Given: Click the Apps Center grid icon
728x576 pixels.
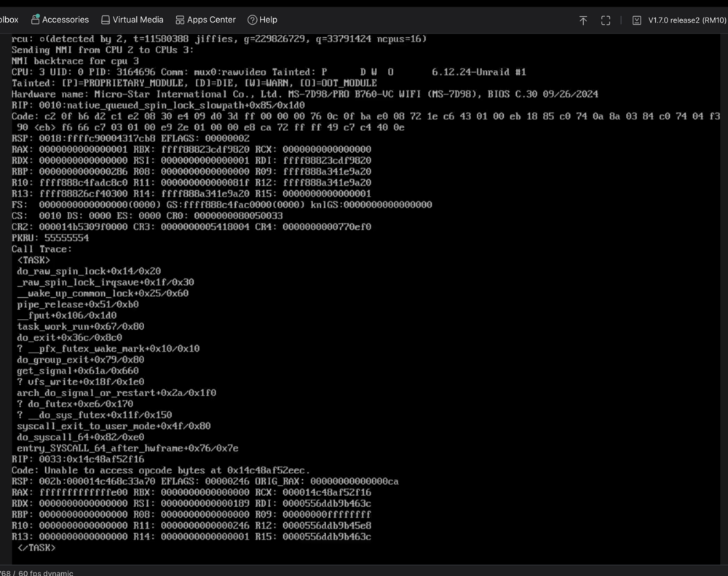Looking at the screenshot, I should (180, 20).
